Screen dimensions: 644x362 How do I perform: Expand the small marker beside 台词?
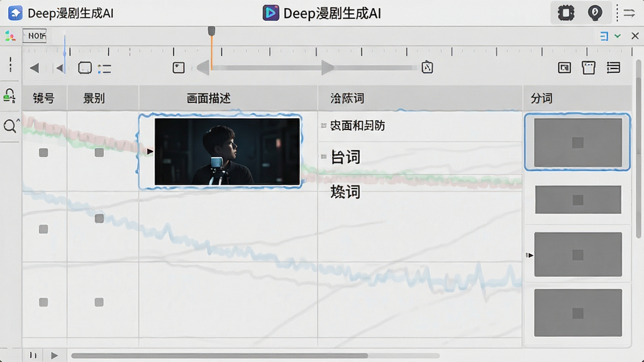[x=324, y=156]
